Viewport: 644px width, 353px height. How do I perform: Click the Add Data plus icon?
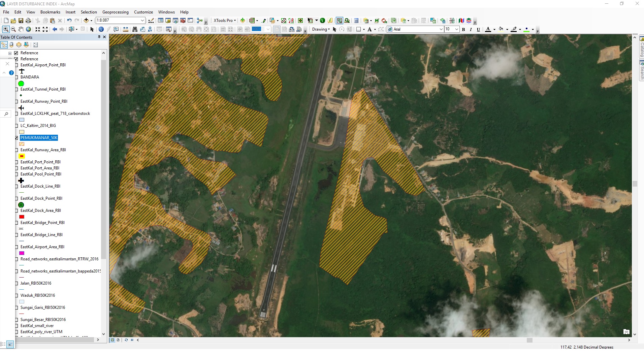click(86, 21)
